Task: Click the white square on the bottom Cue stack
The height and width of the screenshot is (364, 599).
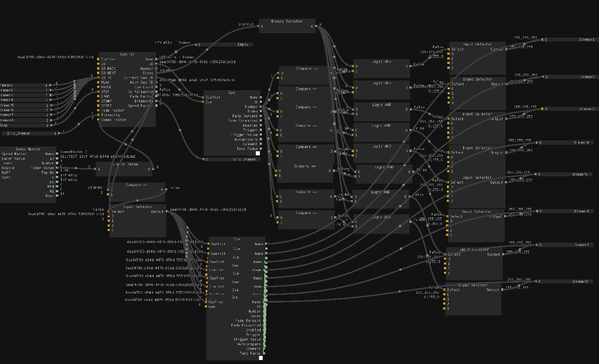Action: [261, 358]
